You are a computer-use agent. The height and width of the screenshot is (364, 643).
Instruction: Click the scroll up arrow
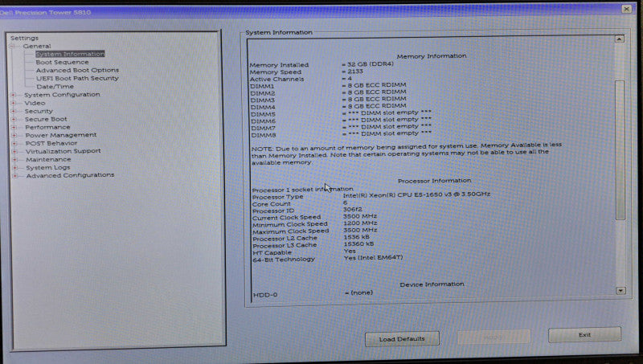[x=620, y=39]
